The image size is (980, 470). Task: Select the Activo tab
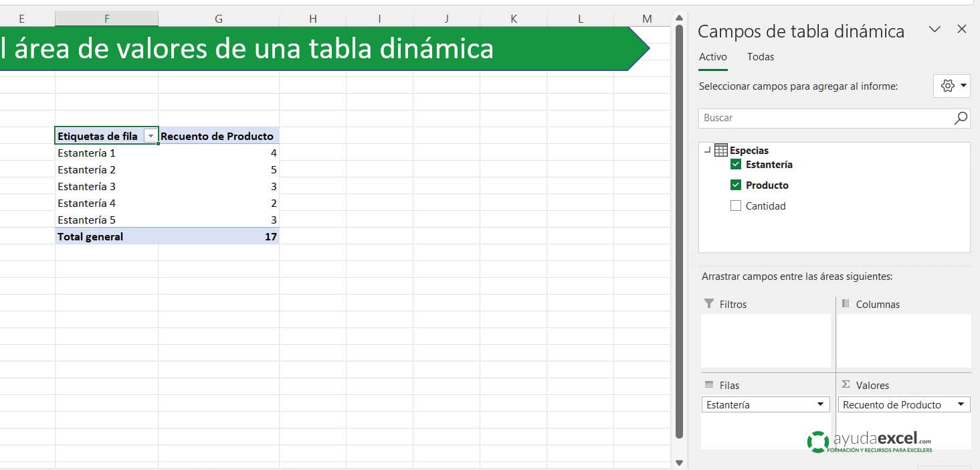tap(712, 57)
